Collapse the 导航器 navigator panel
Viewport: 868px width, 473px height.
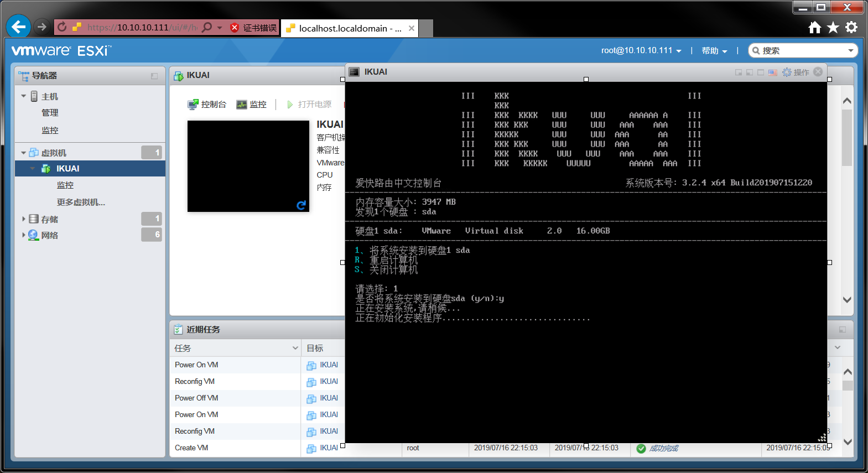pos(154,76)
